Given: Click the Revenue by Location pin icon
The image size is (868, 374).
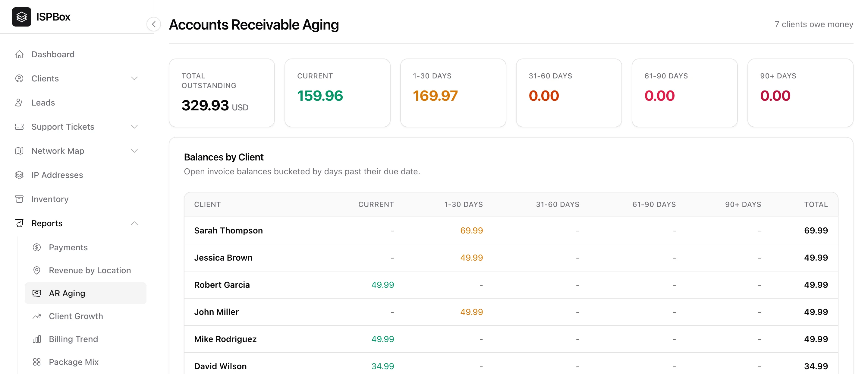Looking at the screenshot, I should coord(37,270).
